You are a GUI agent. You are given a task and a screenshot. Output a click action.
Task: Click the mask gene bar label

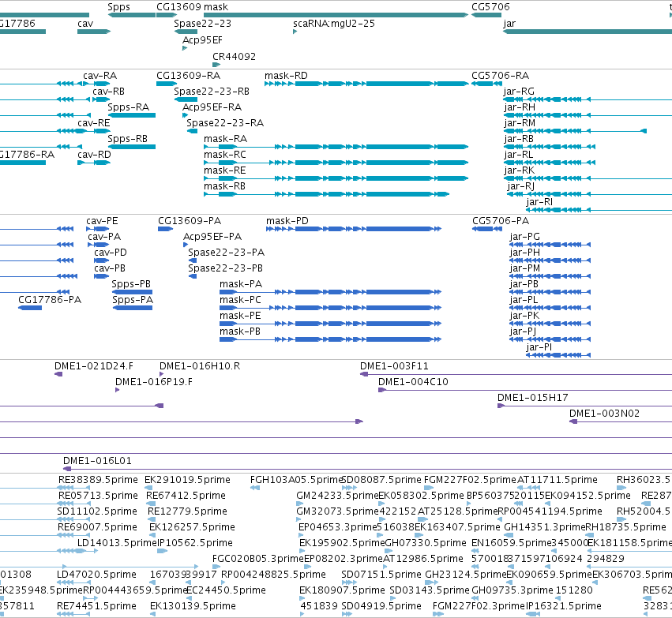216,7
